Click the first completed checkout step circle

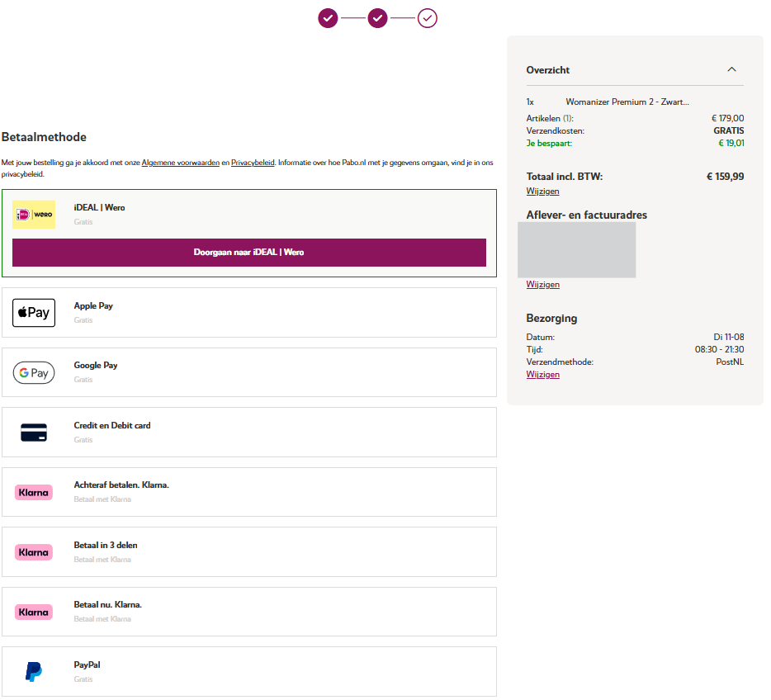click(x=328, y=18)
